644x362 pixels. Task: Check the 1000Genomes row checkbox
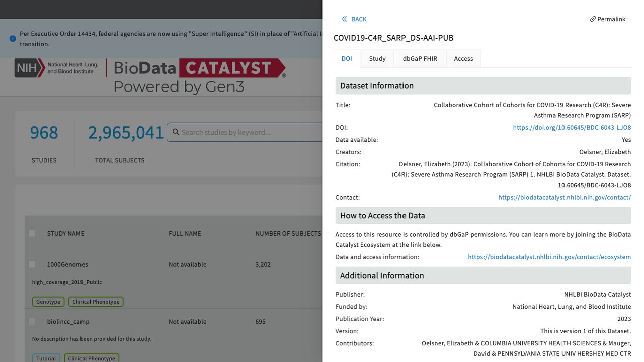coord(32,264)
